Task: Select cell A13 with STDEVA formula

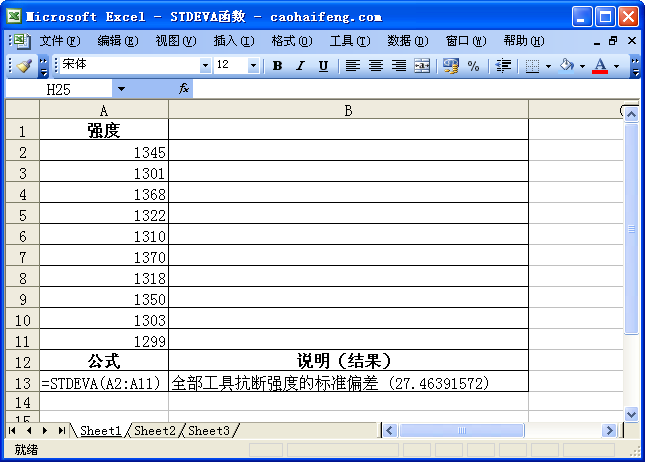Action: [104, 382]
